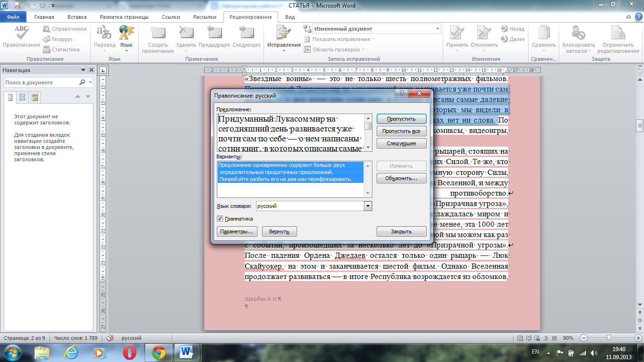Switch to Вставка tab
Screen dimensions: 644x362
point(77,17)
